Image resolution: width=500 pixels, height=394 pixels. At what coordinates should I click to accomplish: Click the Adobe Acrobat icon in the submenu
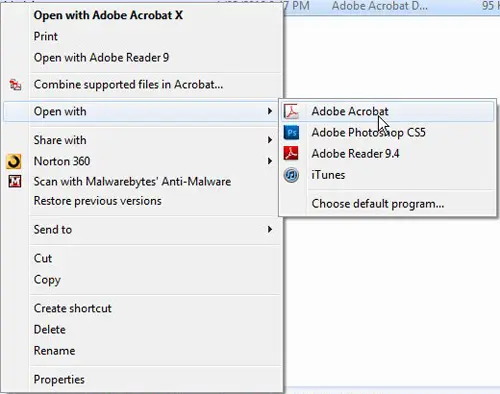click(292, 111)
